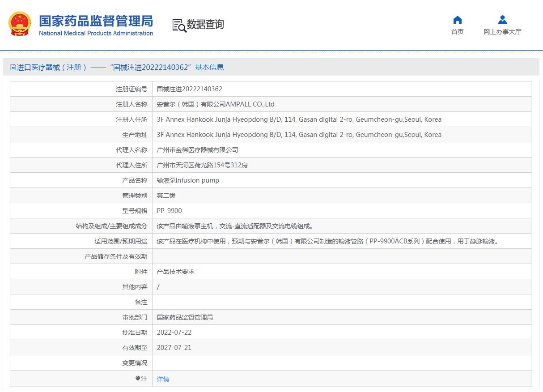The image size is (543, 392).
Task: Select 国家药品监督管理局 in the 审批部门 row
Action: tap(185, 317)
